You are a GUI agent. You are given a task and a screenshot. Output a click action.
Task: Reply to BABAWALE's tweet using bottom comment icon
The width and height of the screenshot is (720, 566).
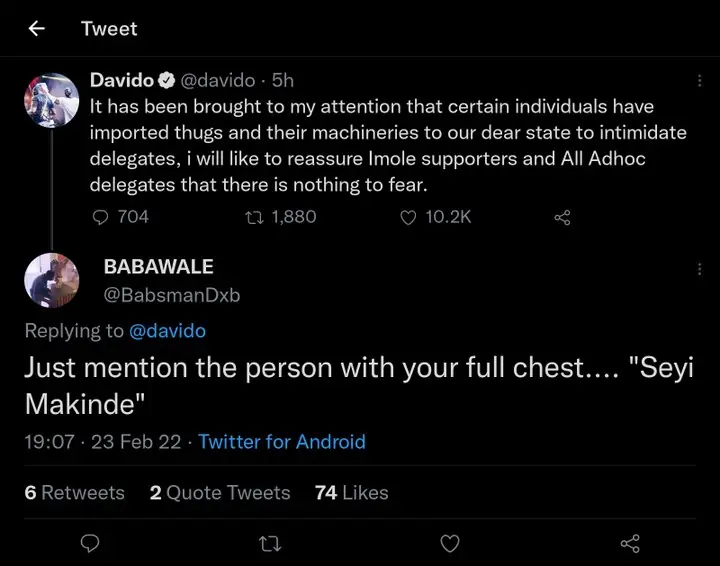[90, 543]
